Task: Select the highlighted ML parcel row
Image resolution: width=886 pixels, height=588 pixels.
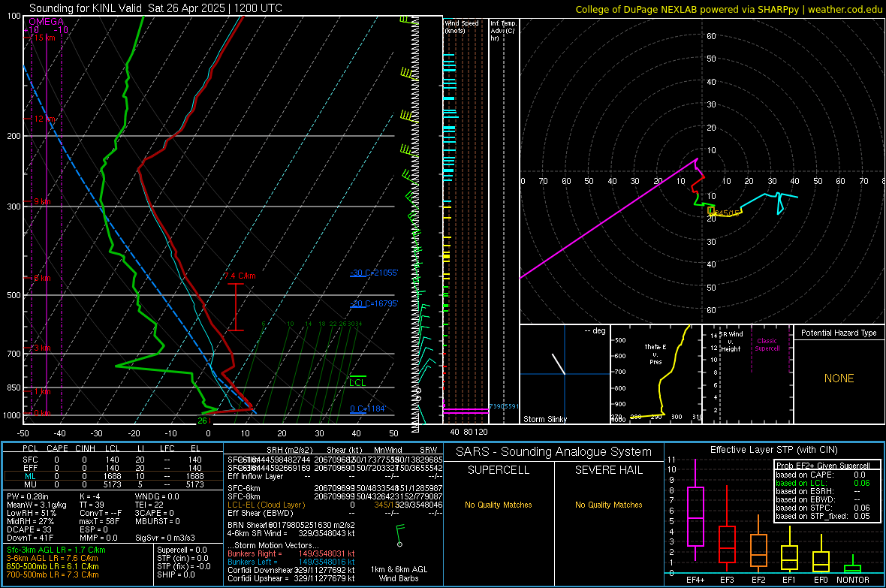Action: (112, 476)
